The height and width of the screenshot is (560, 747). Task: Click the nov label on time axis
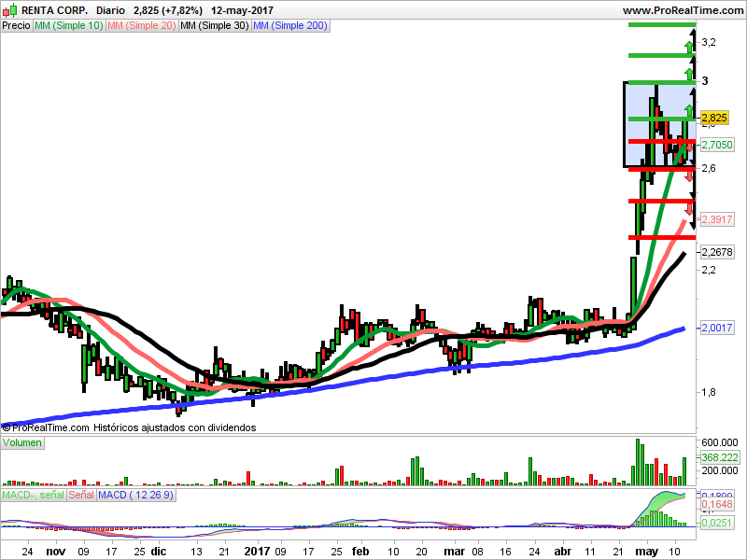(56, 552)
